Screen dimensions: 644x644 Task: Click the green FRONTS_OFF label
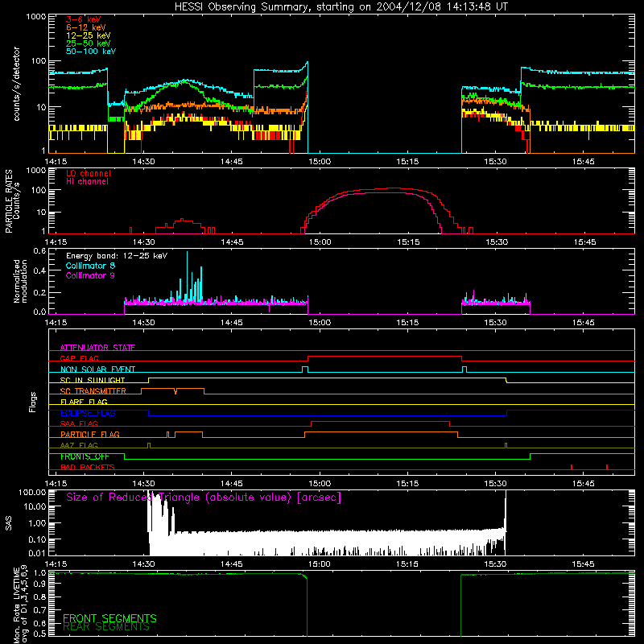click(x=85, y=456)
